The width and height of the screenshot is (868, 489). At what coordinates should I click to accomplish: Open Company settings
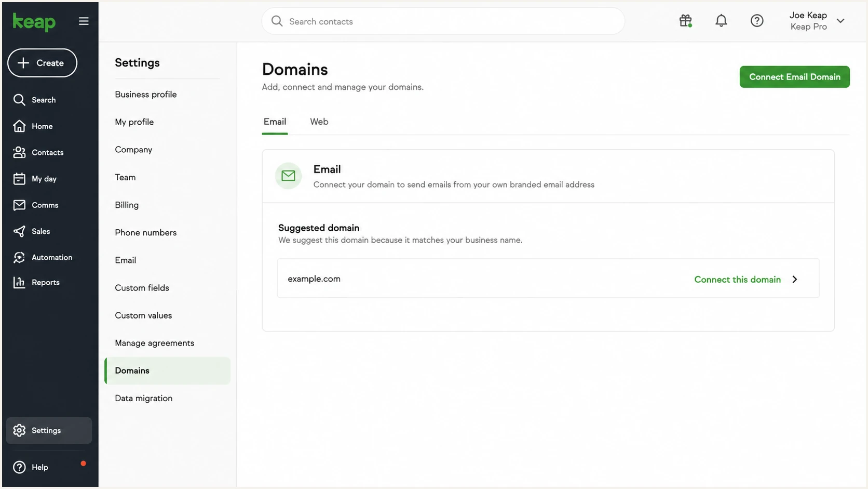tap(133, 150)
